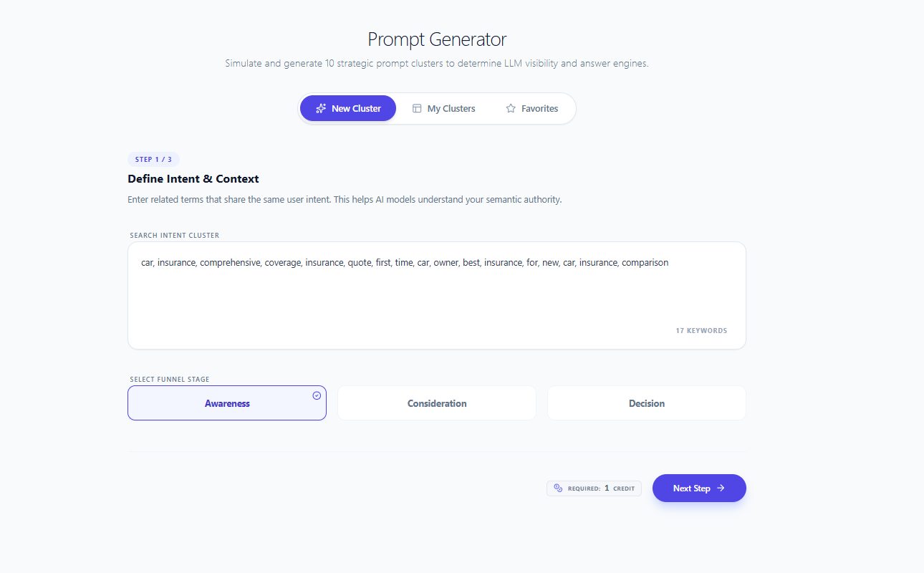Click the sparkles icon on New Cluster
This screenshot has width=924, height=573.
coord(321,107)
